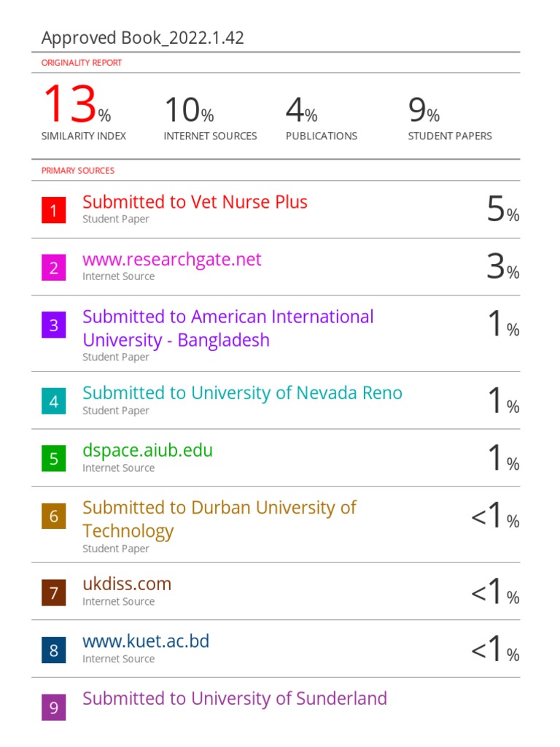Viewport: 560px width, 747px height.
Task: Click the Approved Book_2022.1.42 title
Action: coord(143,38)
